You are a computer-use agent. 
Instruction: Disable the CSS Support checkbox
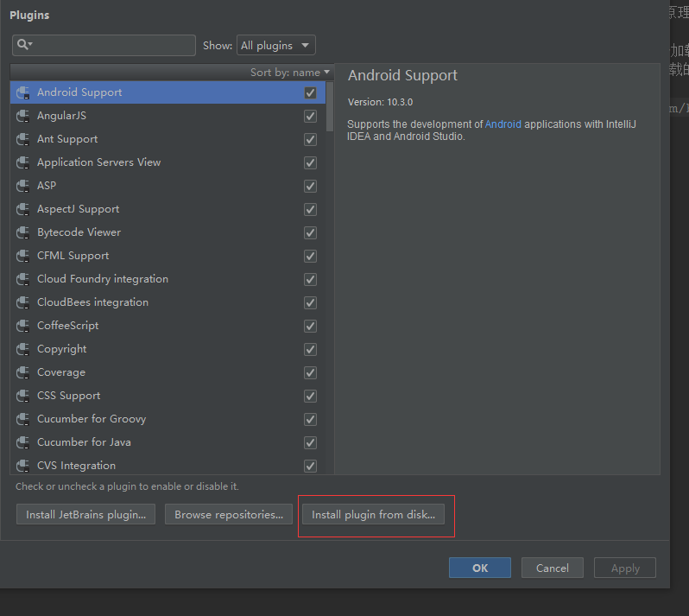click(x=310, y=396)
